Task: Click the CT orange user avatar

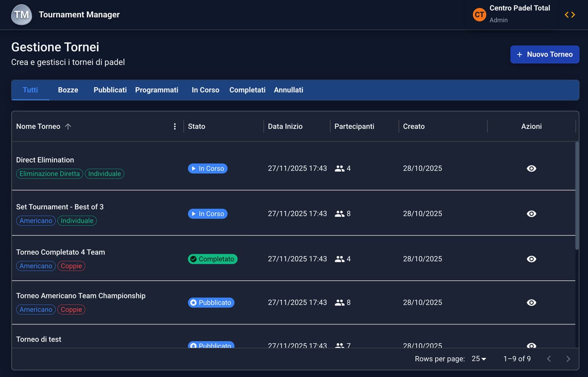Action: pos(479,15)
